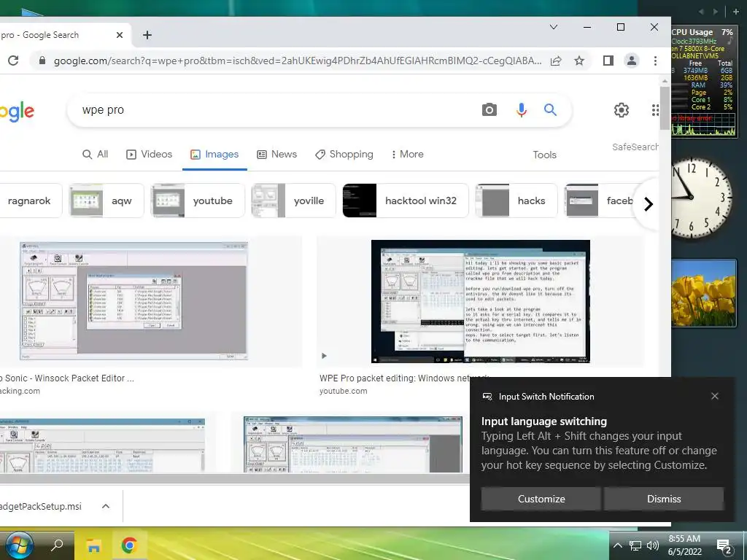The image size is (747, 560).
Task: Switch to the Videos tab
Action: click(149, 155)
